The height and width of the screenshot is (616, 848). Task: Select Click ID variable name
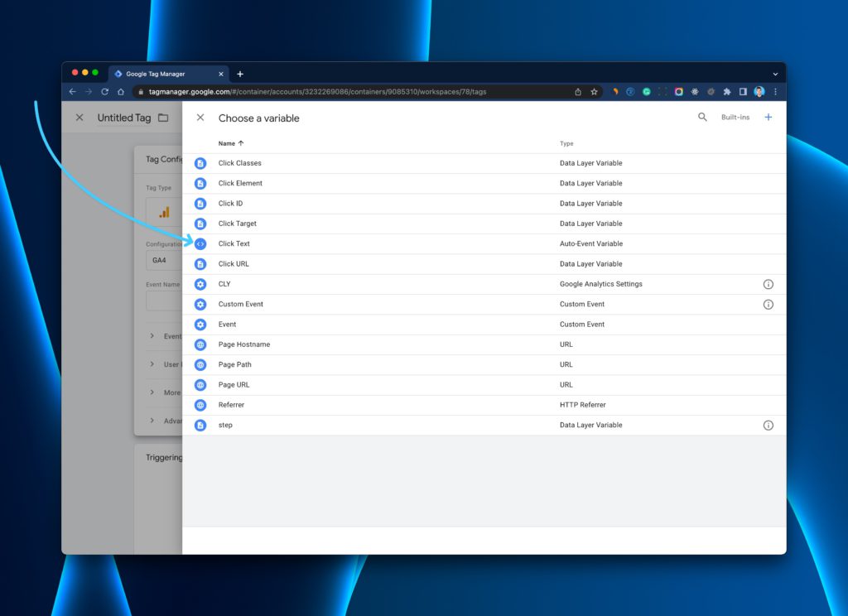tap(230, 204)
